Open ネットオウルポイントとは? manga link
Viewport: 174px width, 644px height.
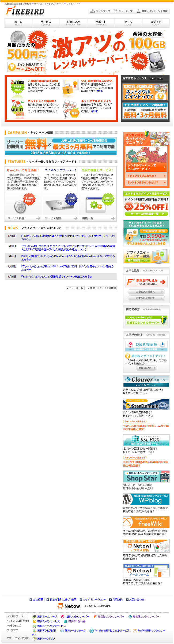point(146,182)
